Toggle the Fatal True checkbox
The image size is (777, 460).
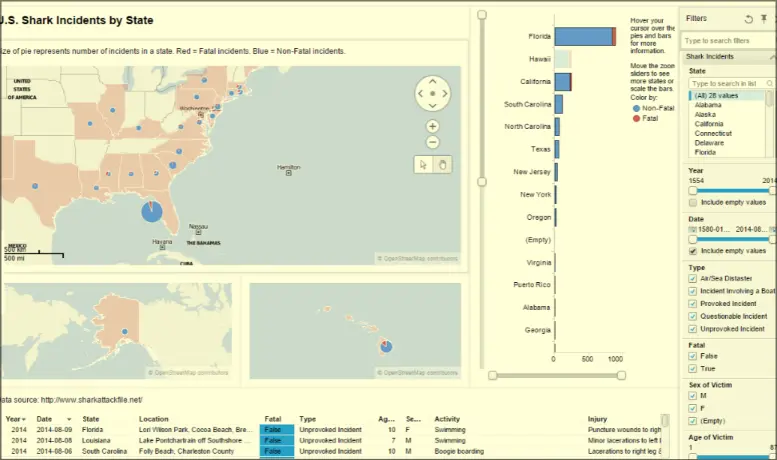[693, 368]
